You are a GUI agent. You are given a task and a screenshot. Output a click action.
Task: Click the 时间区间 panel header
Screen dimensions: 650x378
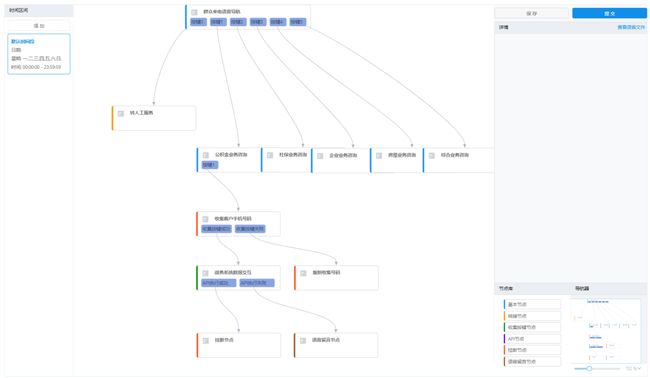(39, 10)
